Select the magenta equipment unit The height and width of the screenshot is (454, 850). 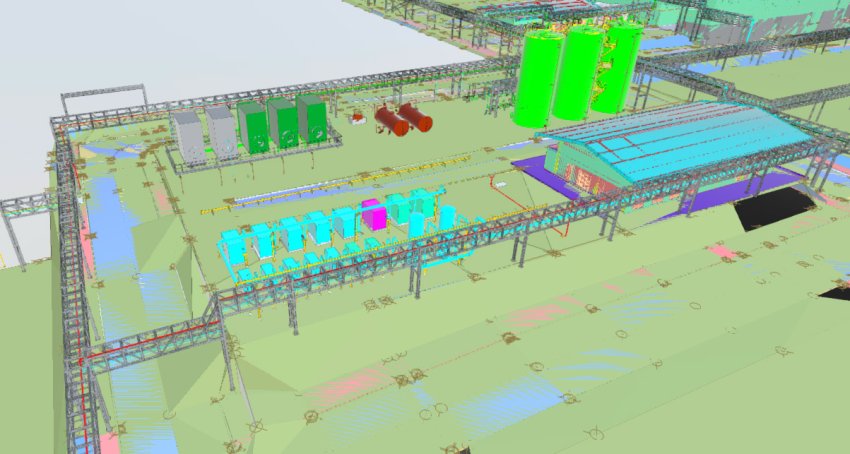373,217
